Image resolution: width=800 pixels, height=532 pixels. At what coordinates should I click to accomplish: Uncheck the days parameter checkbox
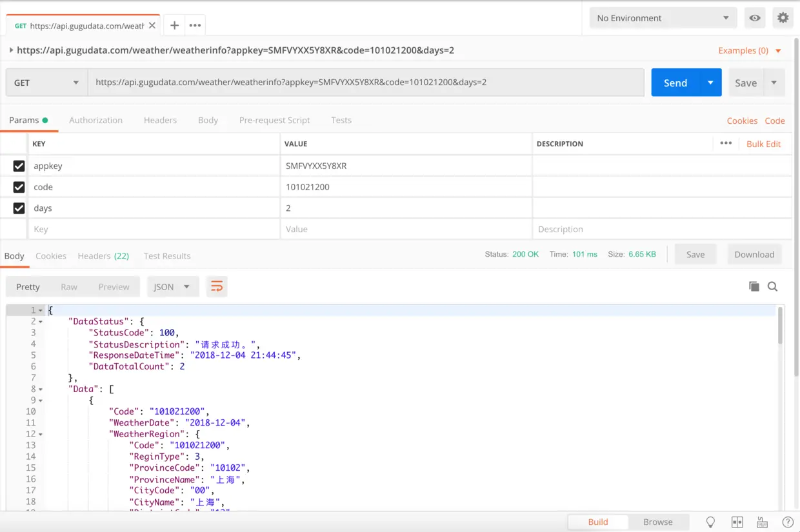19,208
